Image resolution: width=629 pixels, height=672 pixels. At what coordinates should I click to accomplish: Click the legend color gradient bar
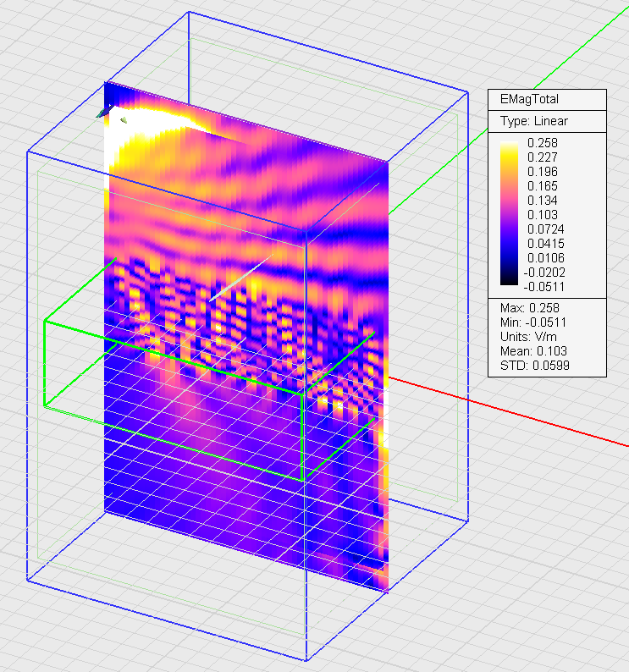511,214
